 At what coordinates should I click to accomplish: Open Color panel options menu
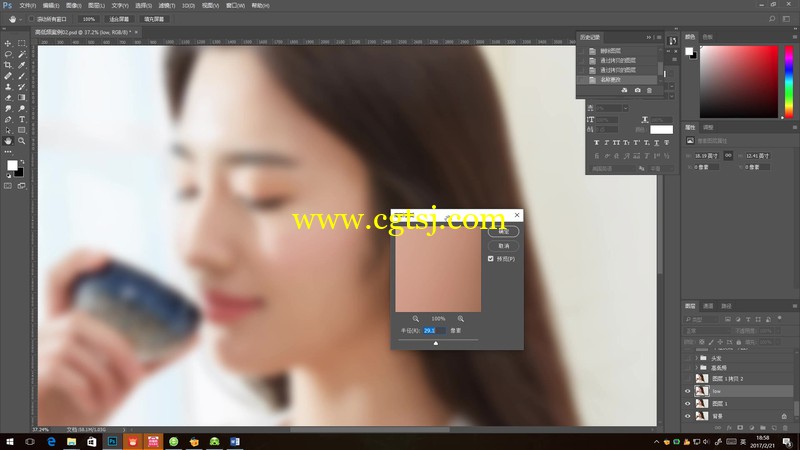point(794,37)
